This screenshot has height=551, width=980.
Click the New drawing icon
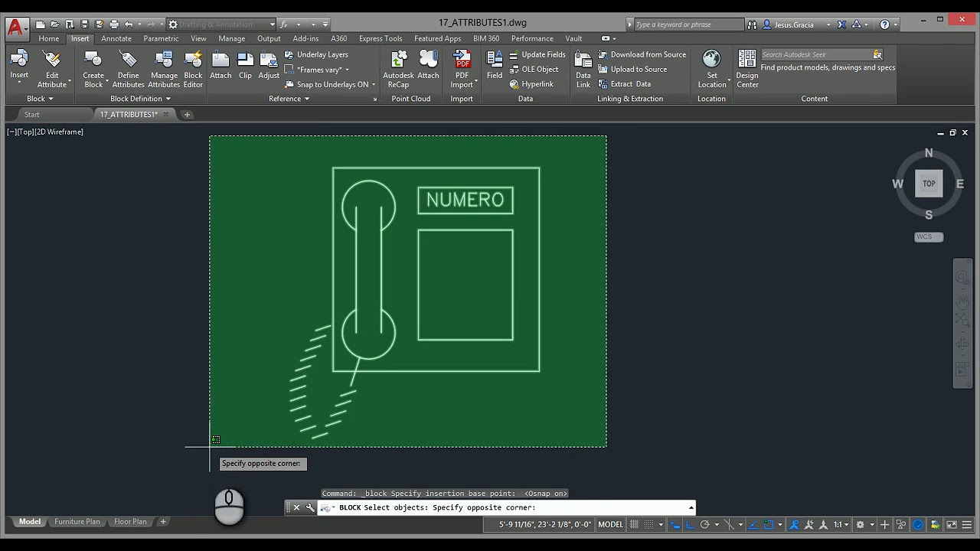click(x=41, y=24)
